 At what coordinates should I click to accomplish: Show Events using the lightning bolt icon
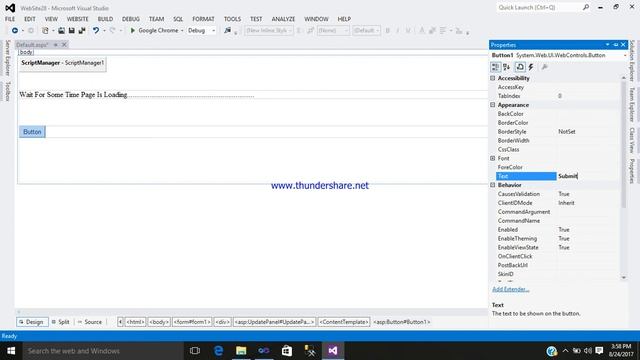[x=531, y=67]
